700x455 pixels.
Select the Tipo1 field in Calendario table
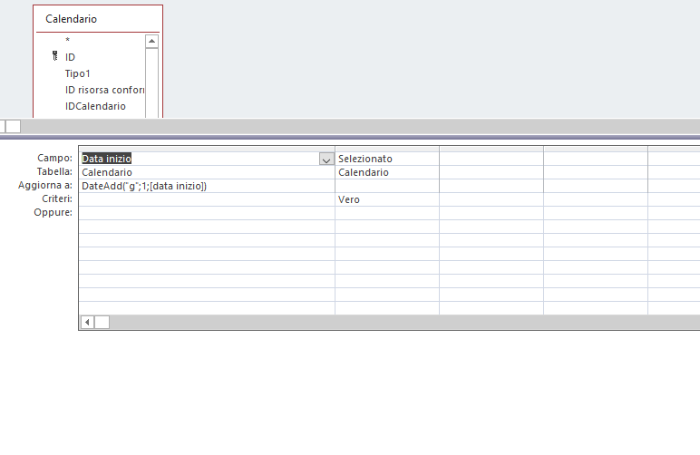[x=78, y=74]
